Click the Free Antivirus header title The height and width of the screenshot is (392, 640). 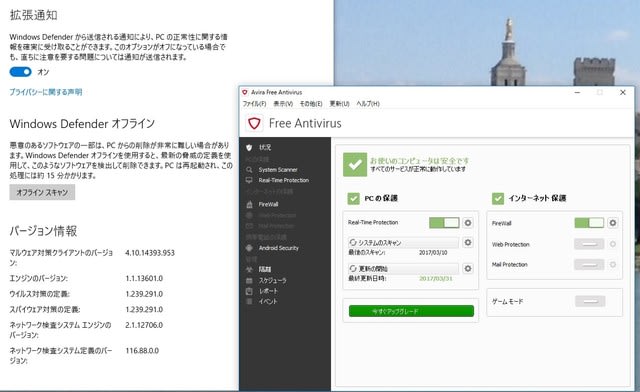click(305, 123)
